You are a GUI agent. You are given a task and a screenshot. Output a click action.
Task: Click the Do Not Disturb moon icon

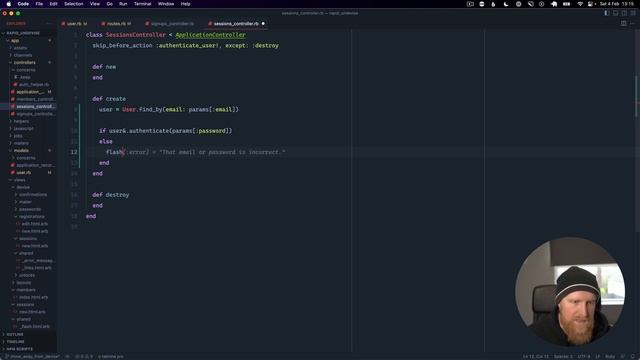point(506,4)
